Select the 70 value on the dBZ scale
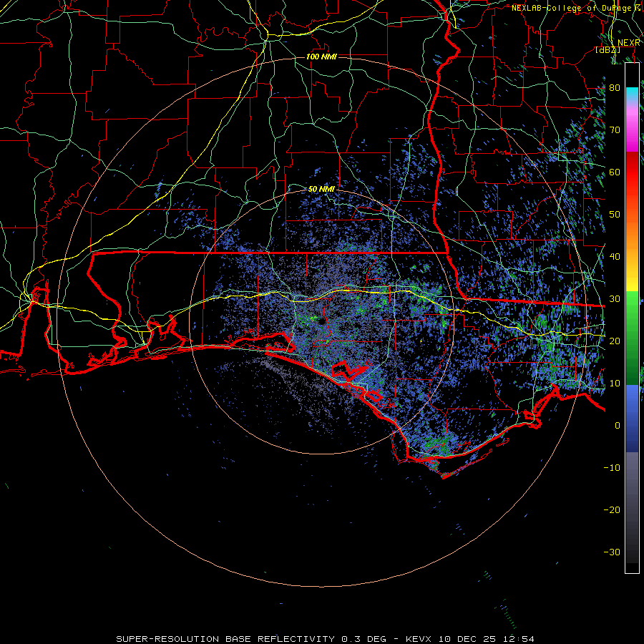 pyautogui.click(x=615, y=130)
